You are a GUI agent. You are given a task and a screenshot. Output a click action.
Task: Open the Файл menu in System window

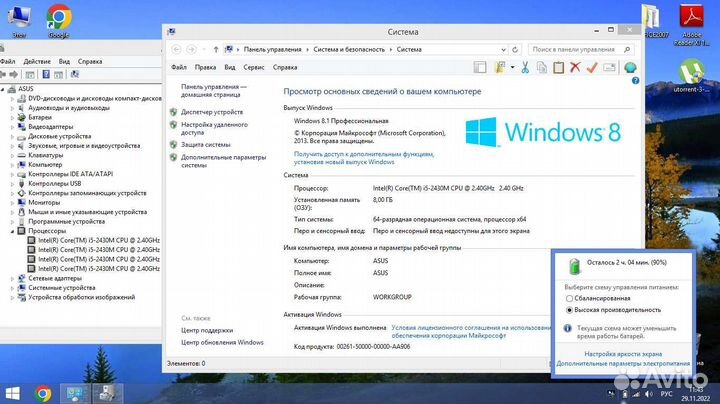pyautogui.click(x=179, y=67)
